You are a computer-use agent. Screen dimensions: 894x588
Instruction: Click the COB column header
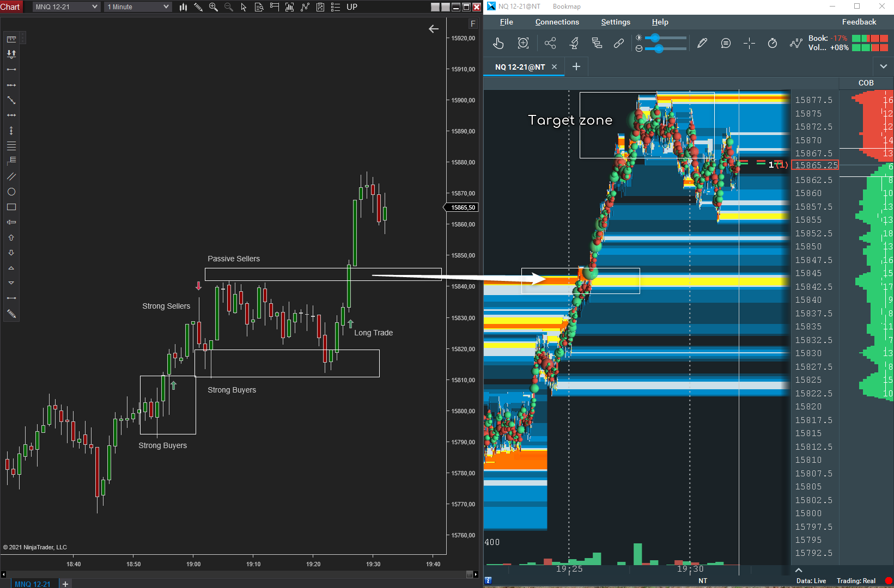(x=866, y=83)
